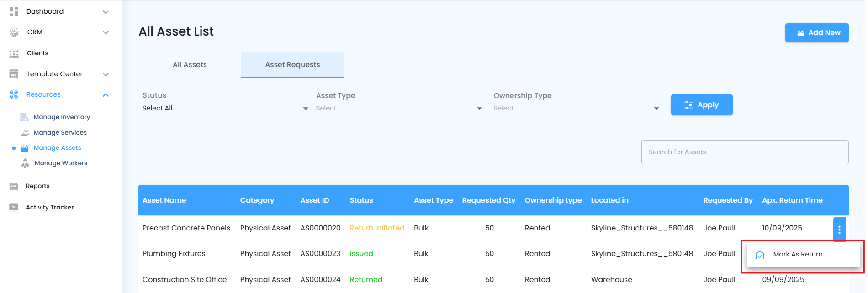
Task: Choose Mark As Return menu option
Action: 798,254
